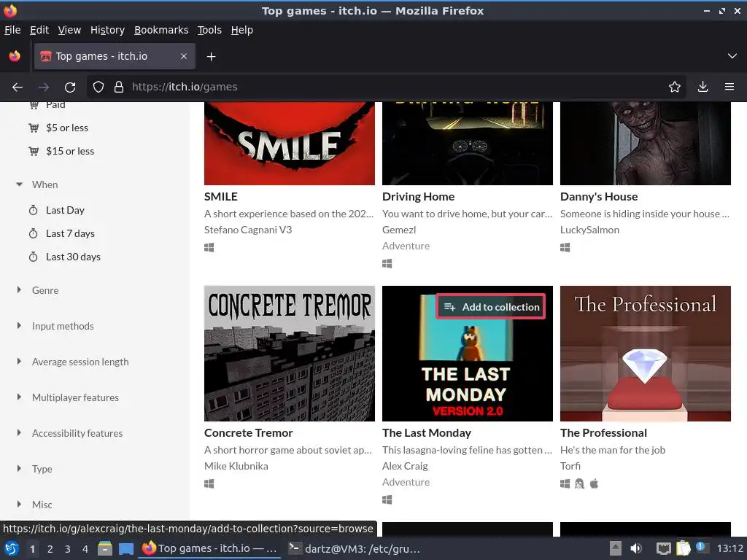Viewport: 747px width, 560px height.
Task: Open the Danny's House title link
Action: coord(599,197)
